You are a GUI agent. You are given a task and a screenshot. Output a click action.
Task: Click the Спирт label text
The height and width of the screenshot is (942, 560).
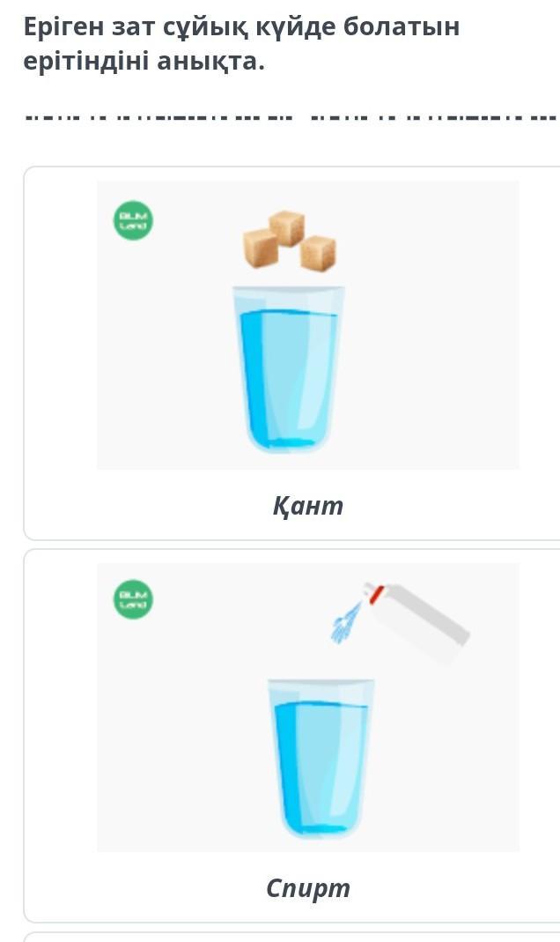click(307, 887)
